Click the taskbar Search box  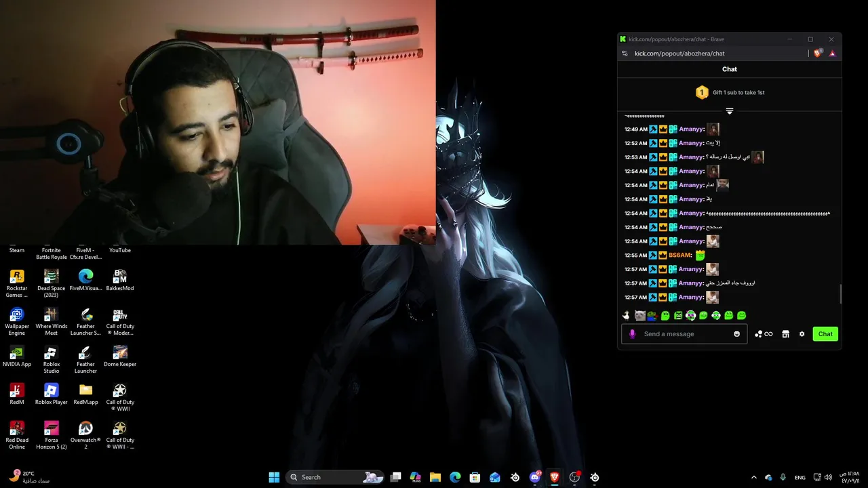coord(335,477)
